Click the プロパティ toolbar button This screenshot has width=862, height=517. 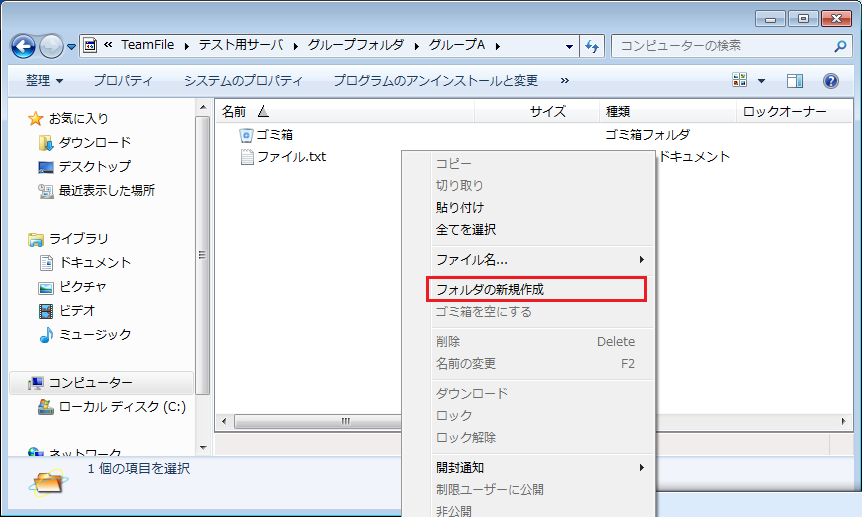[123, 80]
